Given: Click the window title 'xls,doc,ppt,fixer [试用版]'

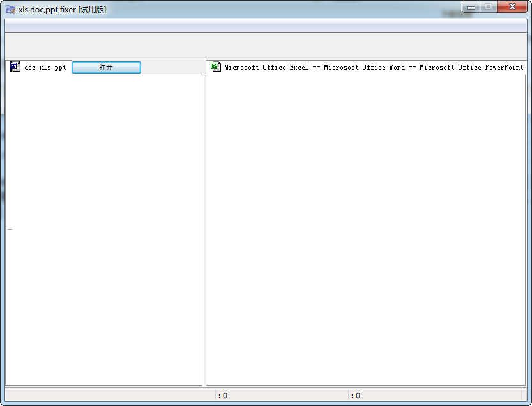Looking at the screenshot, I should click(x=62, y=10).
